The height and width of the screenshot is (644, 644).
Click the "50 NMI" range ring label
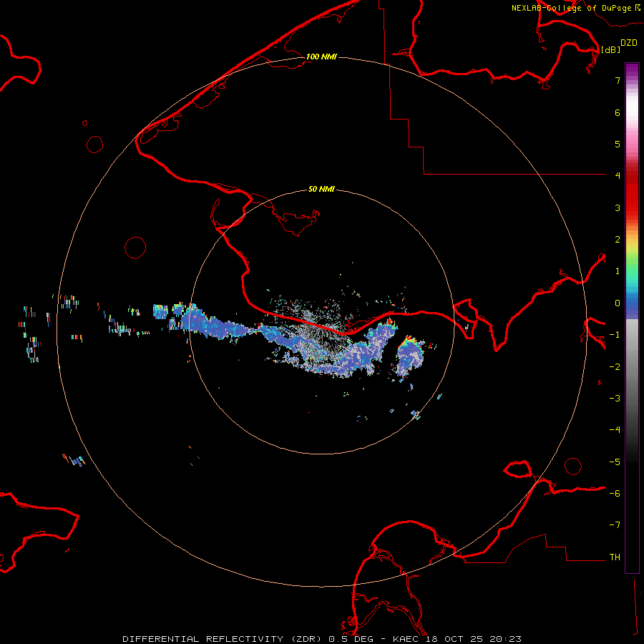[x=321, y=189]
